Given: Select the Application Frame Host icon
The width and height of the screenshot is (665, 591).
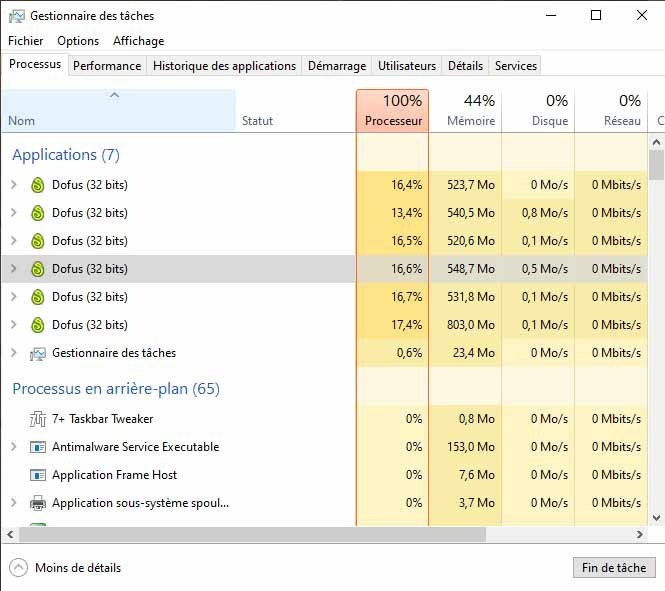Looking at the screenshot, I should (x=38, y=475).
